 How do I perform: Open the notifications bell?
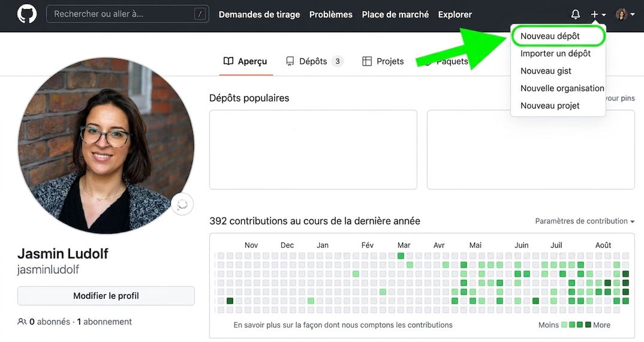[576, 14]
